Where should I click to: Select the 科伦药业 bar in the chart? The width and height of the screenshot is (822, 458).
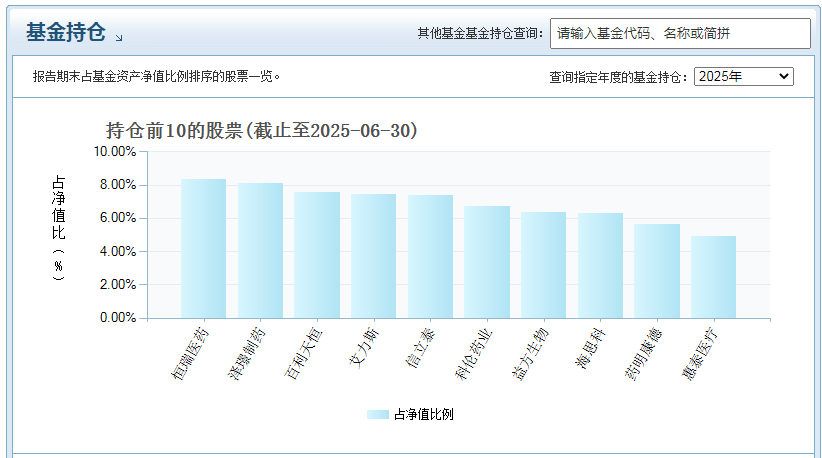487,262
